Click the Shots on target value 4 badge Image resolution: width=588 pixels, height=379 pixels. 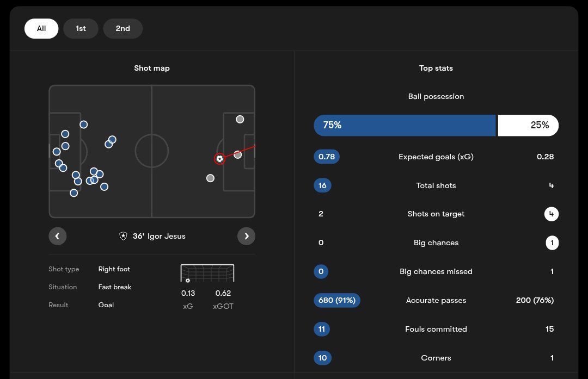[551, 214]
